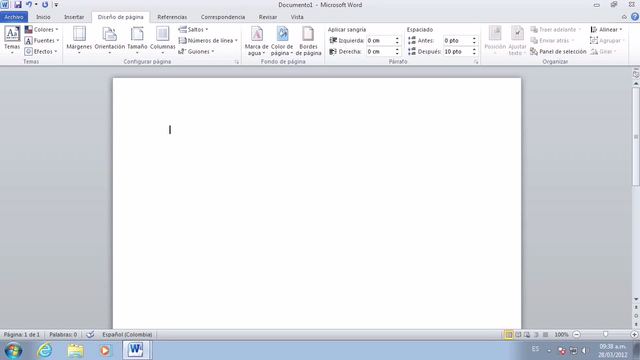
Task: Minimize the ribbon with the caret icon
Action: tap(624, 17)
